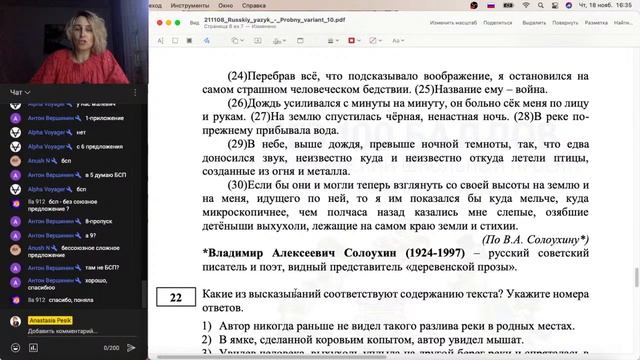The height and width of the screenshot is (360, 640).
Task: Open the Shapes tool menu
Action: (238, 40)
